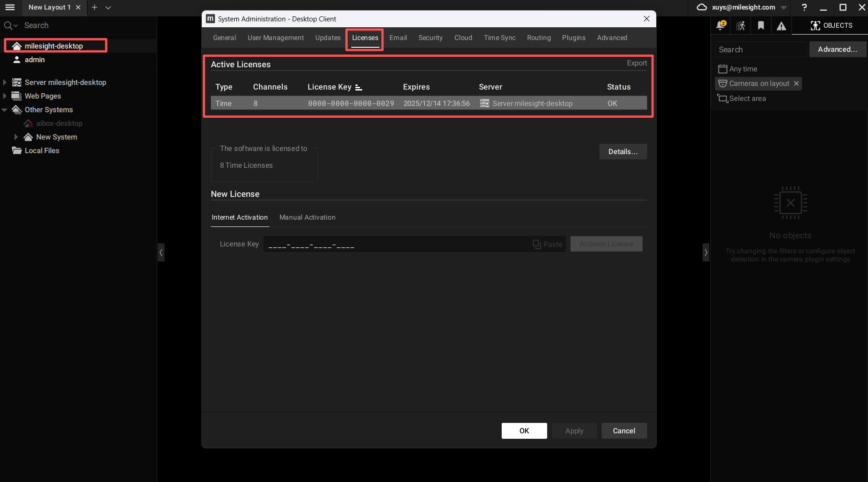Remove the Cameras on layout filter

pos(796,84)
